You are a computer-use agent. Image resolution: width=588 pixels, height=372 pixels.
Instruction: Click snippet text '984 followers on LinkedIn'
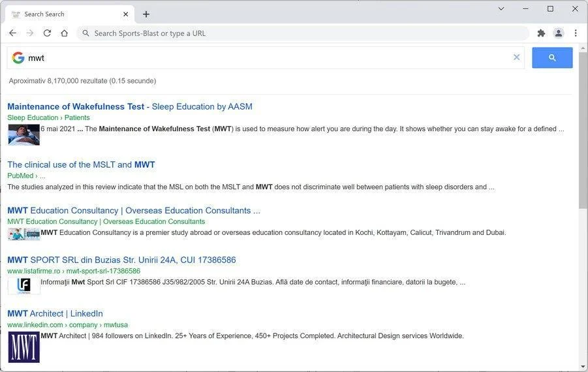click(x=131, y=335)
